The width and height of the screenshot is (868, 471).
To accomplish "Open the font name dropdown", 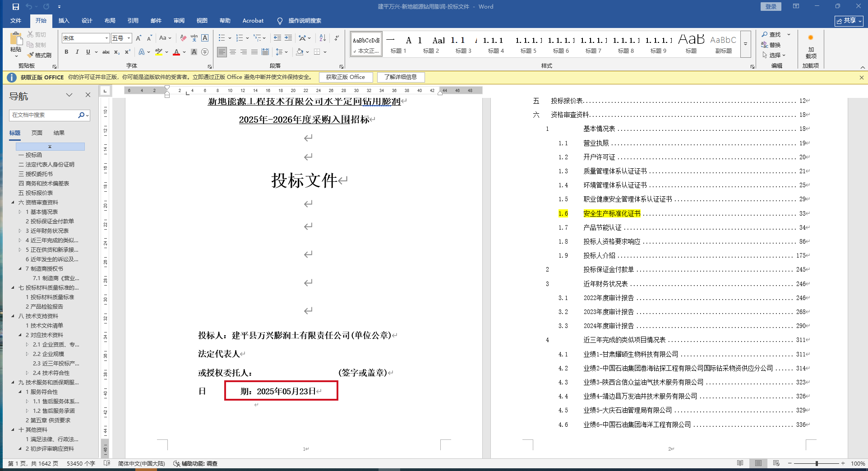I will tap(106, 38).
